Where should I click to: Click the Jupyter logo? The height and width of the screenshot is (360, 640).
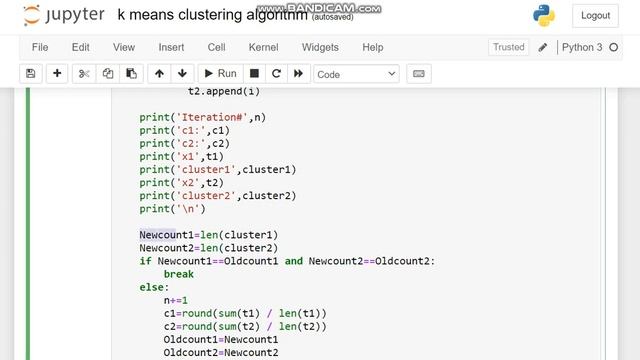point(64,15)
